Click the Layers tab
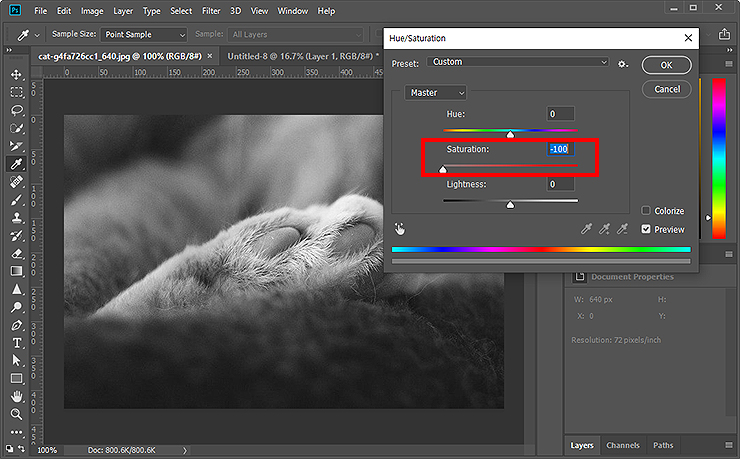Viewport: 740px width, 459px height. coord(582,445)
